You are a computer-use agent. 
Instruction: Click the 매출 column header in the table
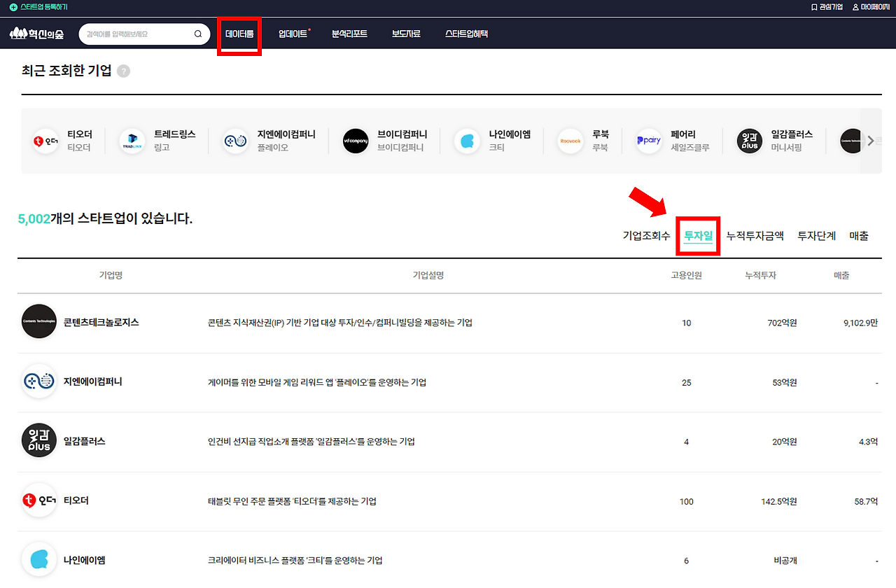click(x=841, y=275)
